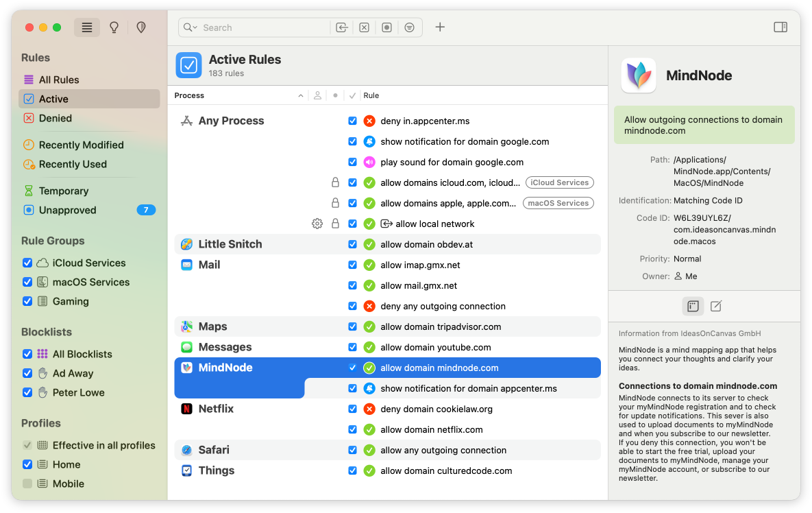Toggle the right sidebar panel button
Screen dimensions: 812x513
click(780, 27)
